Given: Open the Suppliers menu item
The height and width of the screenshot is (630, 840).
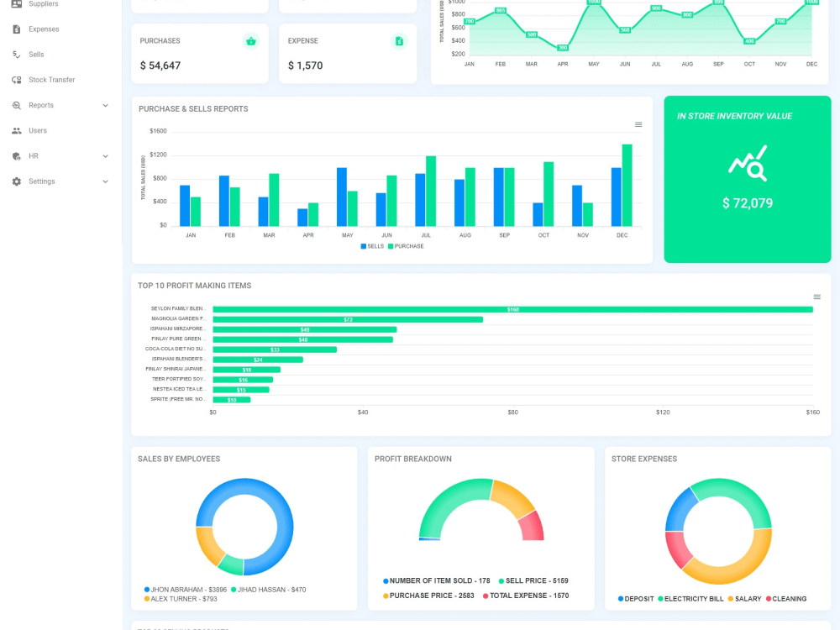Looking at the screenshot, I should [44, 3].
